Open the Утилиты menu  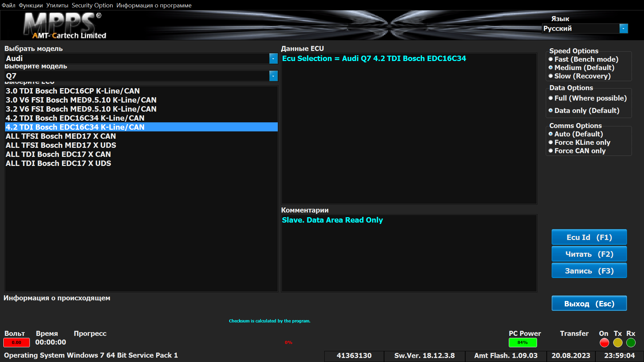(57, 5)
